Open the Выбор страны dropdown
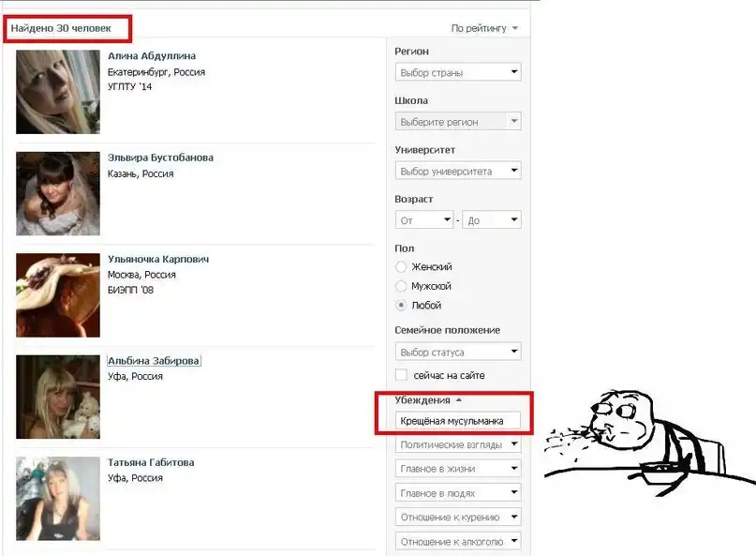 [x=458, y=72]
